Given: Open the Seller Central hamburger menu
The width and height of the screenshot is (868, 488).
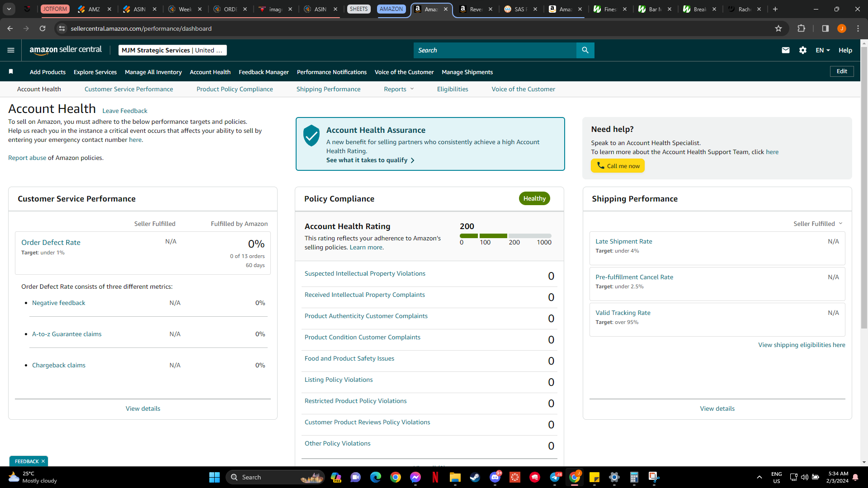Looking at the screenshot, I should [x=11, y=50].
